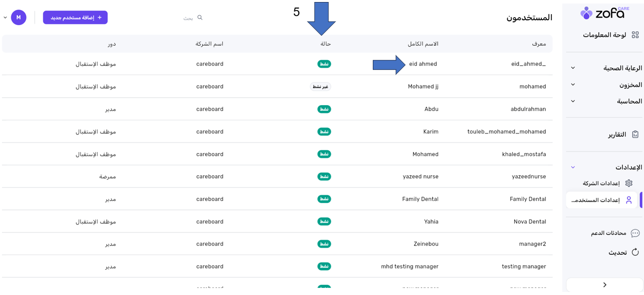Open the reports menu item

click(617, 134)
